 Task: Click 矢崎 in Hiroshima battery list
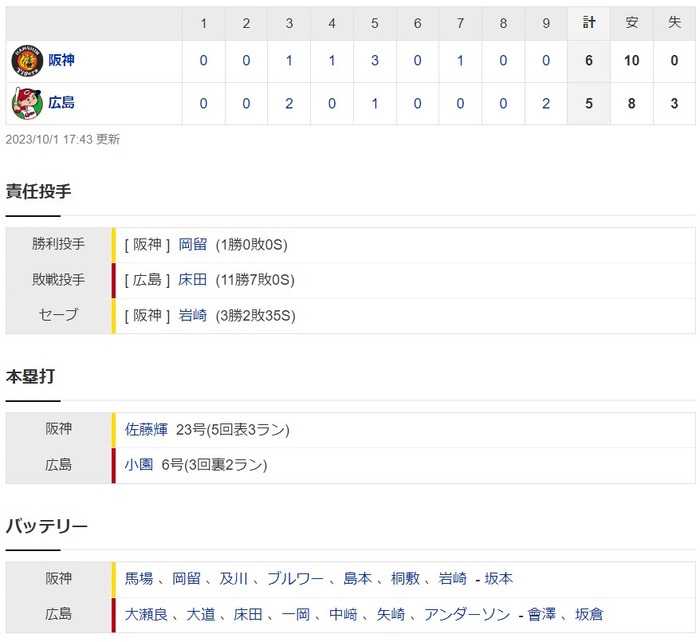[391, 614]
